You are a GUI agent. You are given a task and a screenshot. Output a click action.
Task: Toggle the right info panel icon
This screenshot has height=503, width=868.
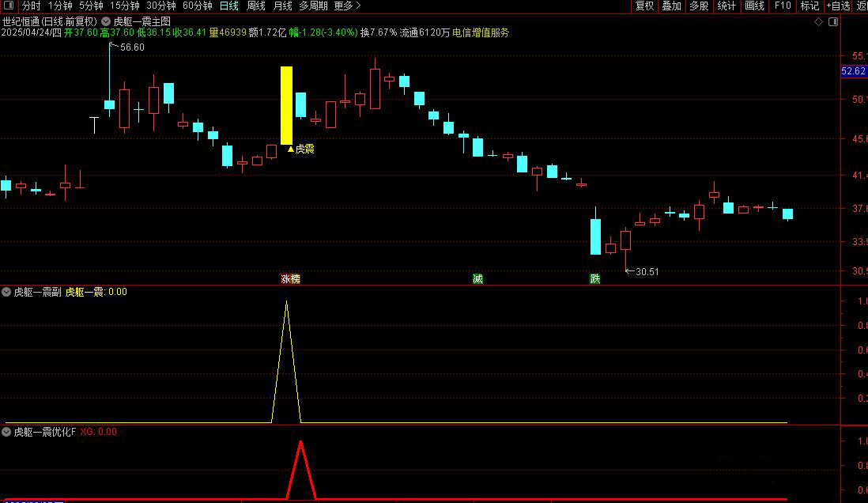tap(833, 21)
